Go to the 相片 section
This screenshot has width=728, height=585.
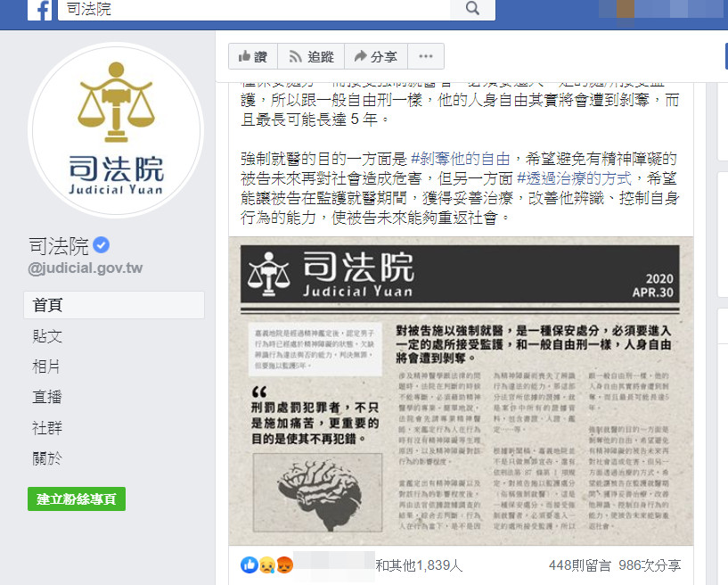coord(46,367)
